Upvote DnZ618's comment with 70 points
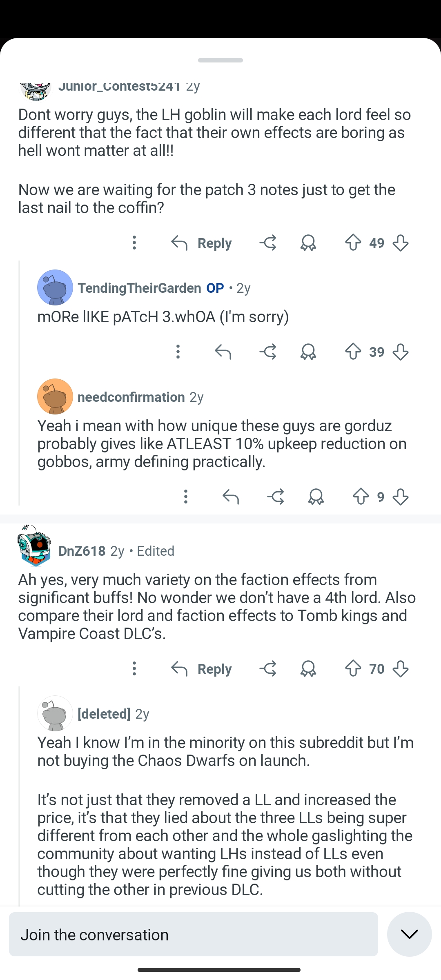The width and height of the screenshot is (441, 980). tap(353, 668)
